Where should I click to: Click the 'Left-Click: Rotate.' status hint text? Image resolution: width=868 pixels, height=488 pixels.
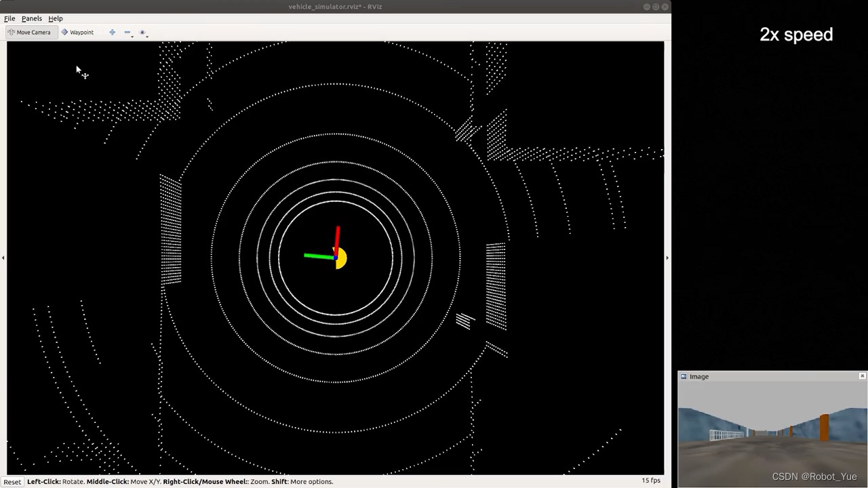click(x=56, y=481)
